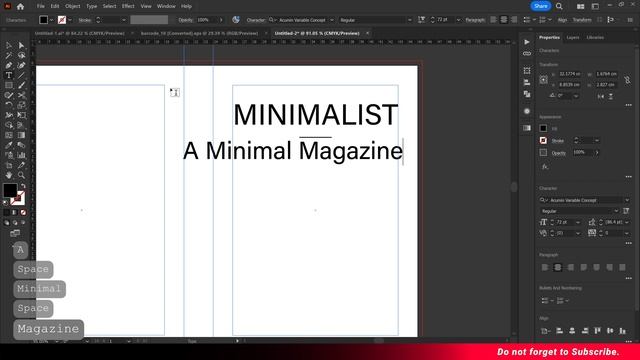Open the Home screen icon
The width and height of the screenshot is (640, 360).
tap(20, 6)
